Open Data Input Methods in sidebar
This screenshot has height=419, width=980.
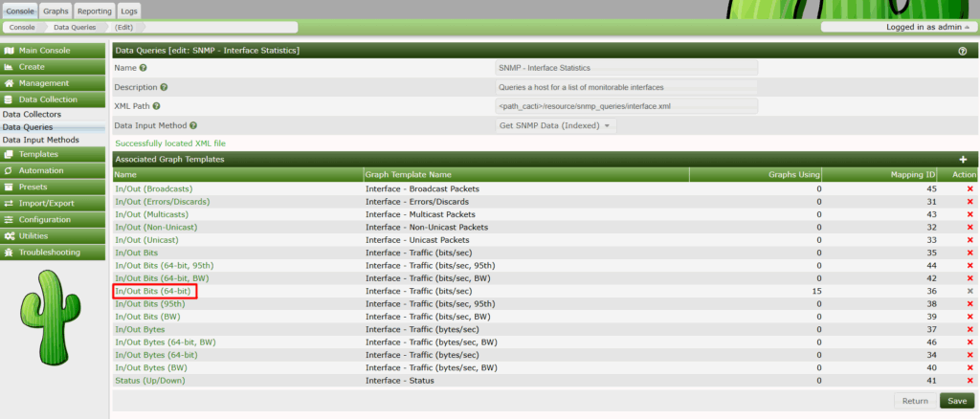point(40,140)
